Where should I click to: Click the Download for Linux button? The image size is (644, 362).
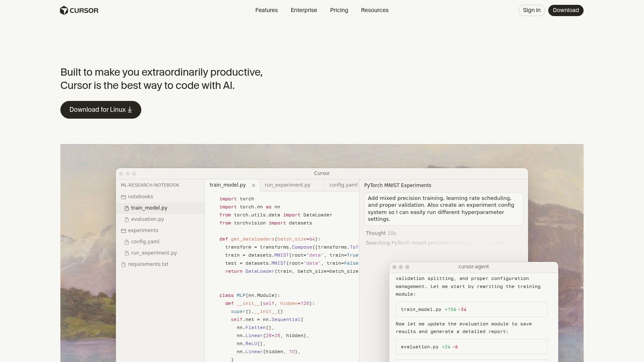(101, 109)
